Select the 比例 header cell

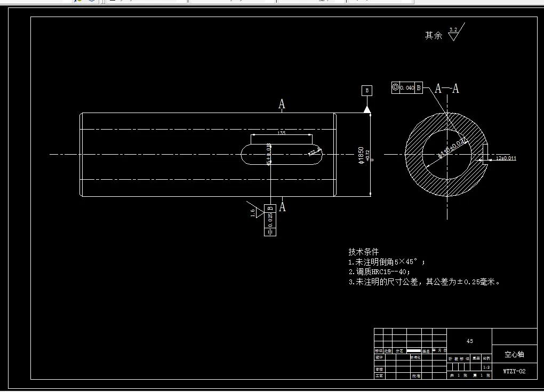tap(486, 358)
